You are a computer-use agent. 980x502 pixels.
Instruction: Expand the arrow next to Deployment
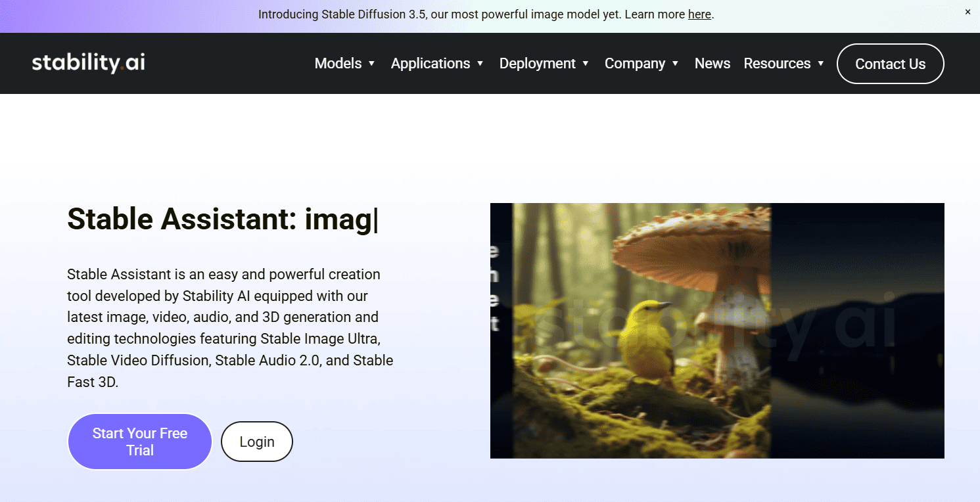pos(586,64)
